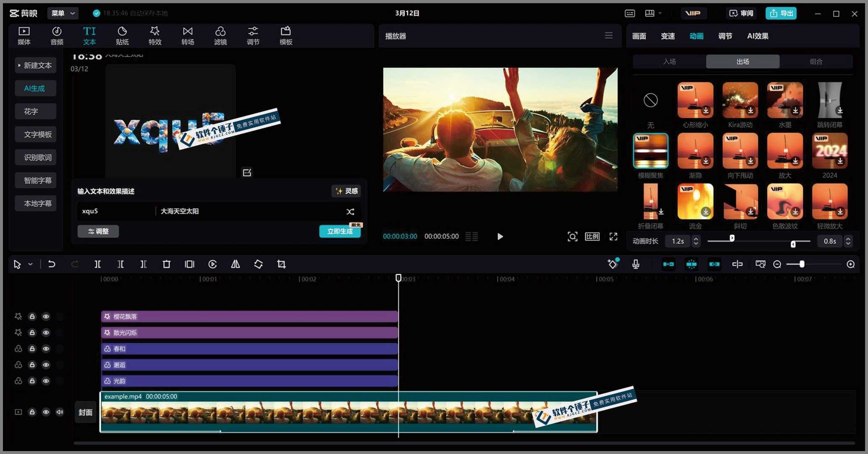
Task: Expand the selection tool dropdown arrow
Action: click(x=30, y=264)
